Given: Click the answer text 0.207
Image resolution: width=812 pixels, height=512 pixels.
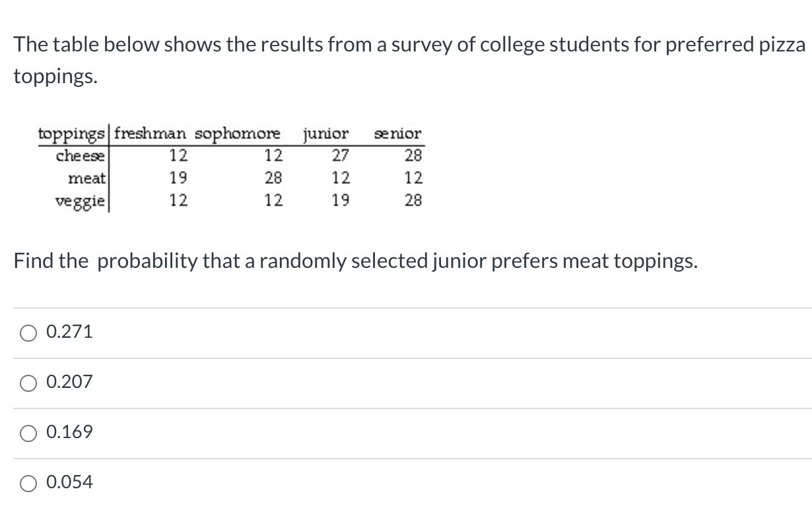Looking at the screenshot, I should tap(68, 382).
